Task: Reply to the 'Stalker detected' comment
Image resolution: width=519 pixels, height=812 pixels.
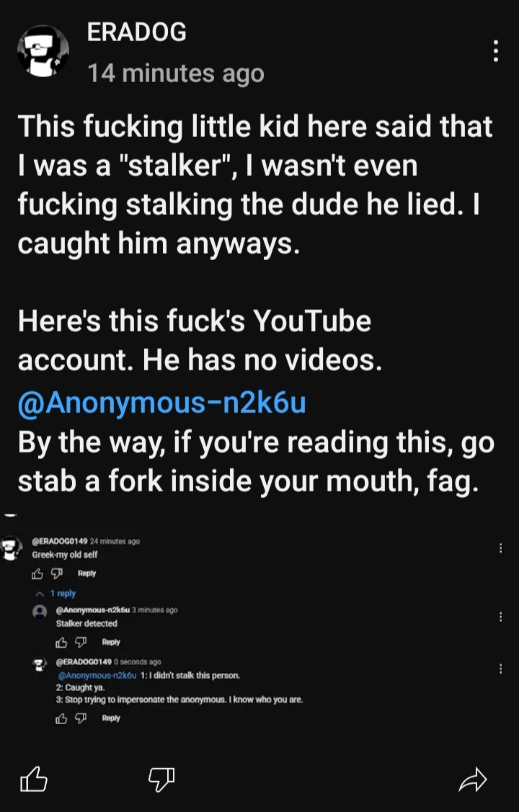Action: tap(111, 642)
